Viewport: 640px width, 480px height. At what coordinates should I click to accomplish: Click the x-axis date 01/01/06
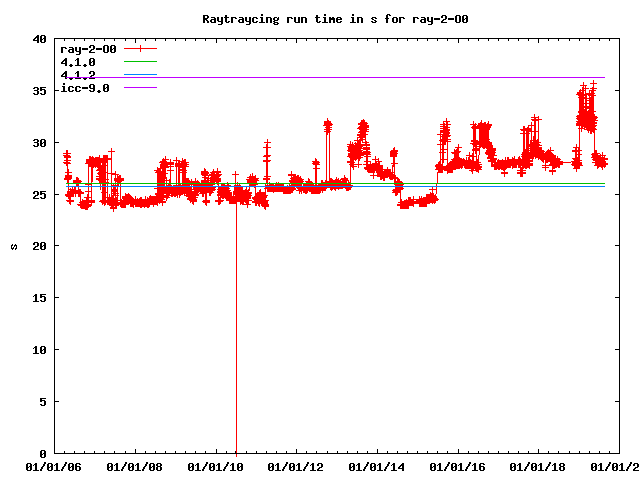coord(52,467)
